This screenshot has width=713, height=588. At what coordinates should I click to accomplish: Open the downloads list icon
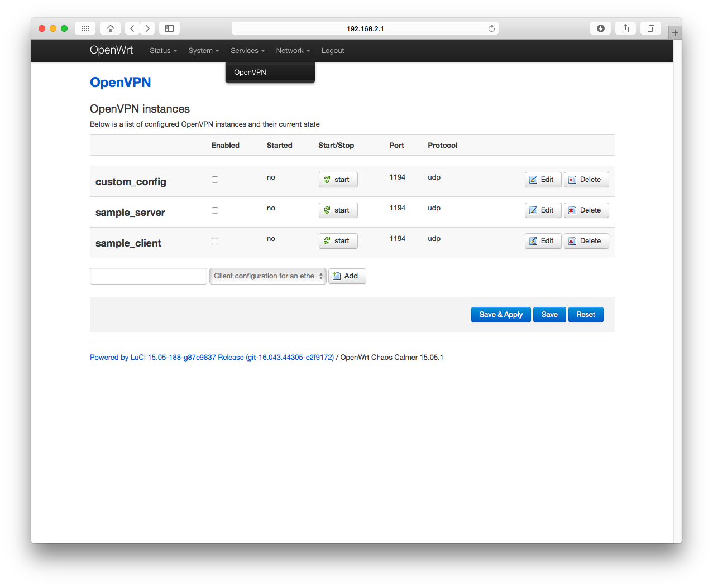point(600,28)
